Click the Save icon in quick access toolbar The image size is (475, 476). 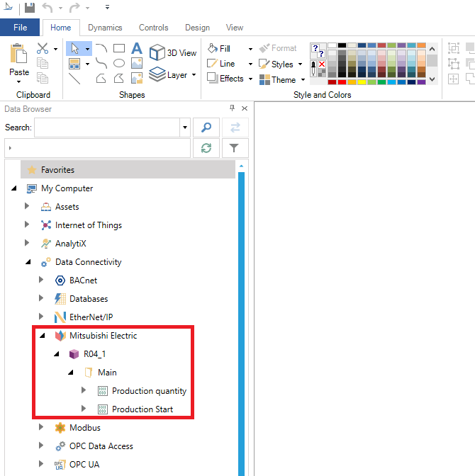(x=30, y=7)
